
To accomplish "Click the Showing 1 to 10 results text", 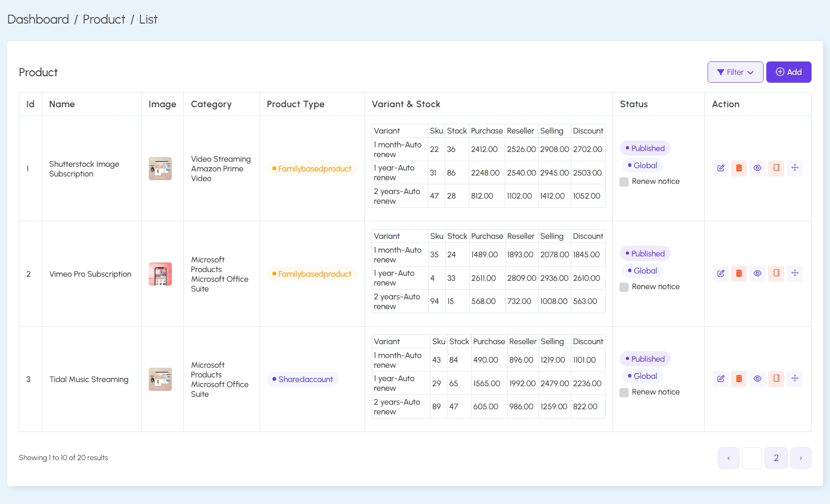I will pyautogui.click(x=63, y=458).
